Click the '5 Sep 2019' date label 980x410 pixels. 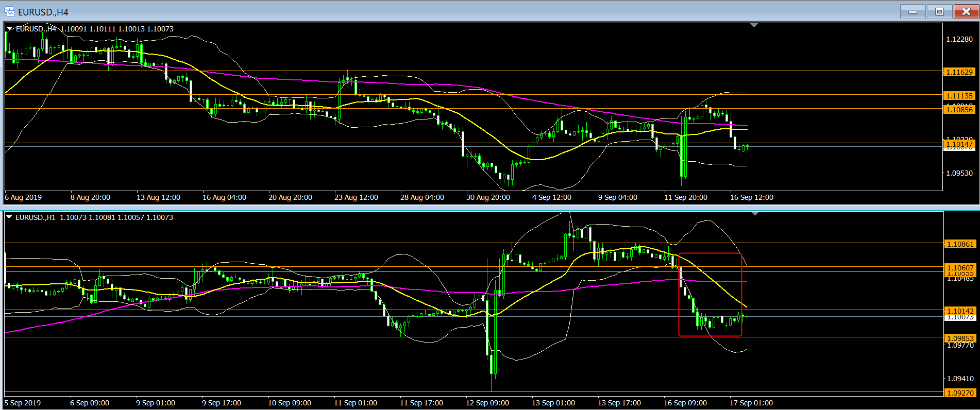pos(23,403)
